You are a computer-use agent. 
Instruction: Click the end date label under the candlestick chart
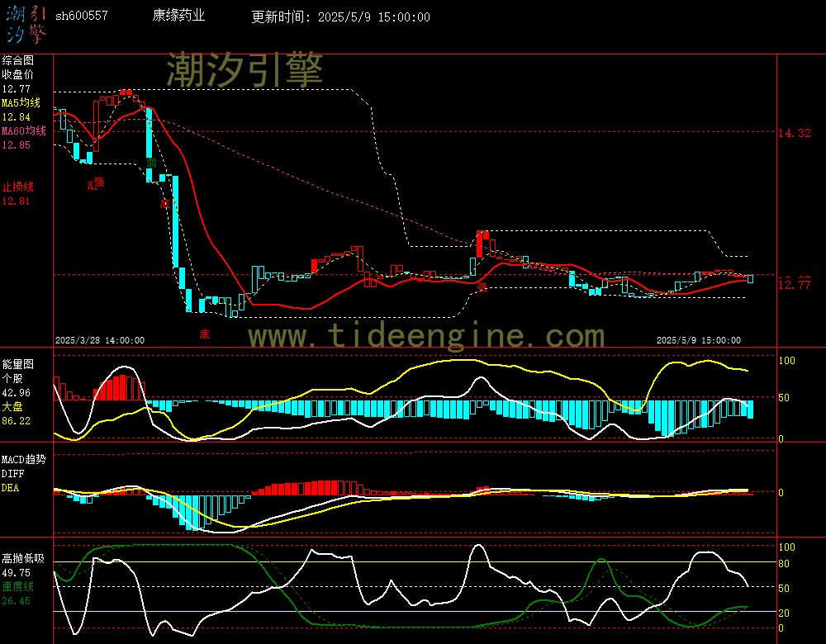[699, 340]
